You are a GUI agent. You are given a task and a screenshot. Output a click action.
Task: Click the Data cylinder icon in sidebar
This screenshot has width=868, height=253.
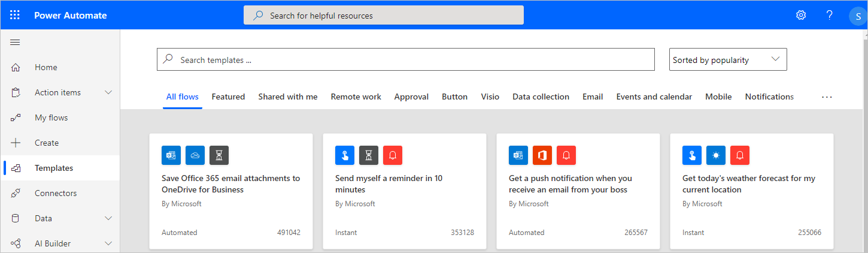tap(16, 218)
